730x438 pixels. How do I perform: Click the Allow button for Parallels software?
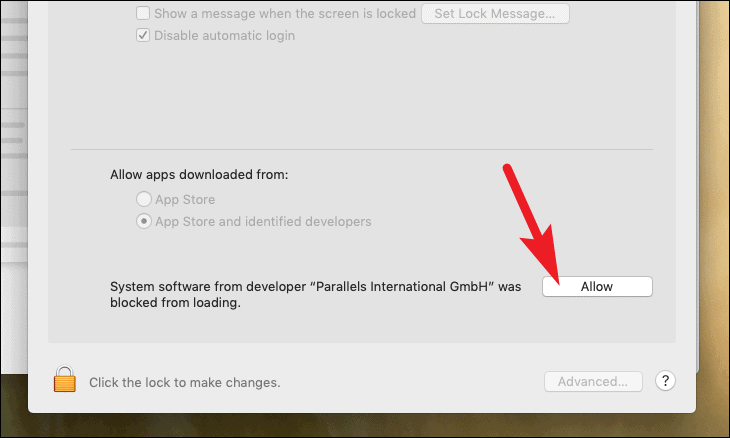pyautogui.click(x=597, y=286)
